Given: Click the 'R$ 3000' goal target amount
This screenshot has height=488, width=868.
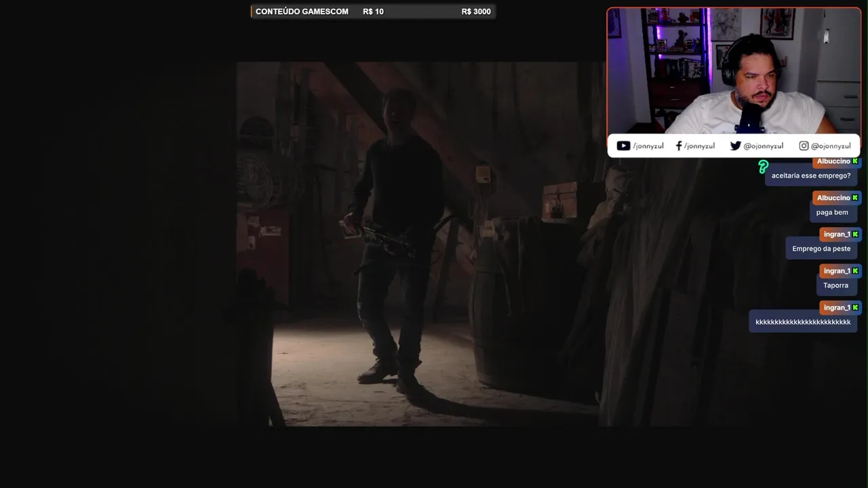Looking at the screenshot, I should (x=476, y=12).
